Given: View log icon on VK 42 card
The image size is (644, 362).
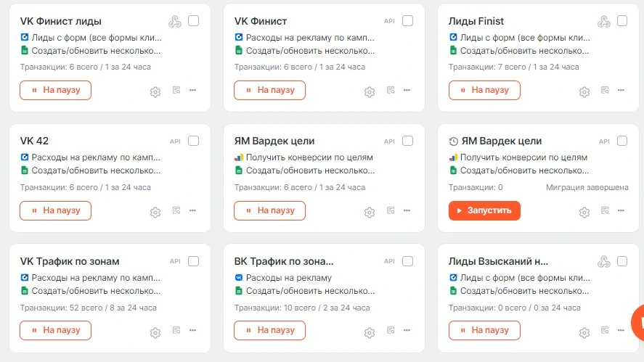Looking at the screenshot, I should click(176, 210).
